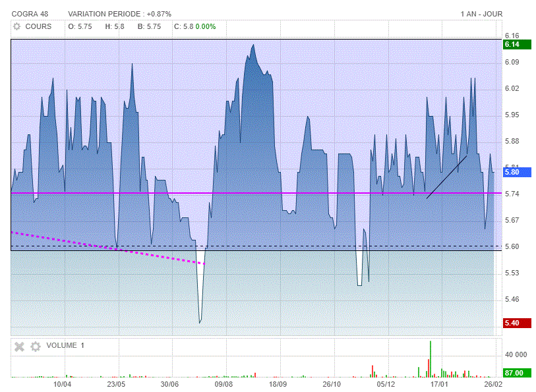The image size is (536, 392).
Task: Select the short black diagonal trend line
Action: (447, 177)
